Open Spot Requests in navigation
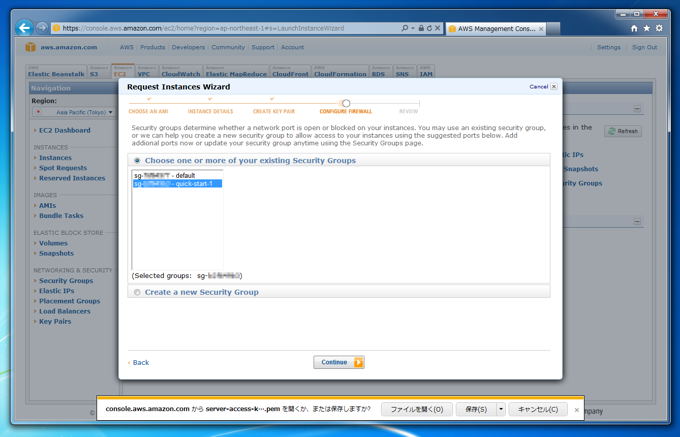 (63, 168)
